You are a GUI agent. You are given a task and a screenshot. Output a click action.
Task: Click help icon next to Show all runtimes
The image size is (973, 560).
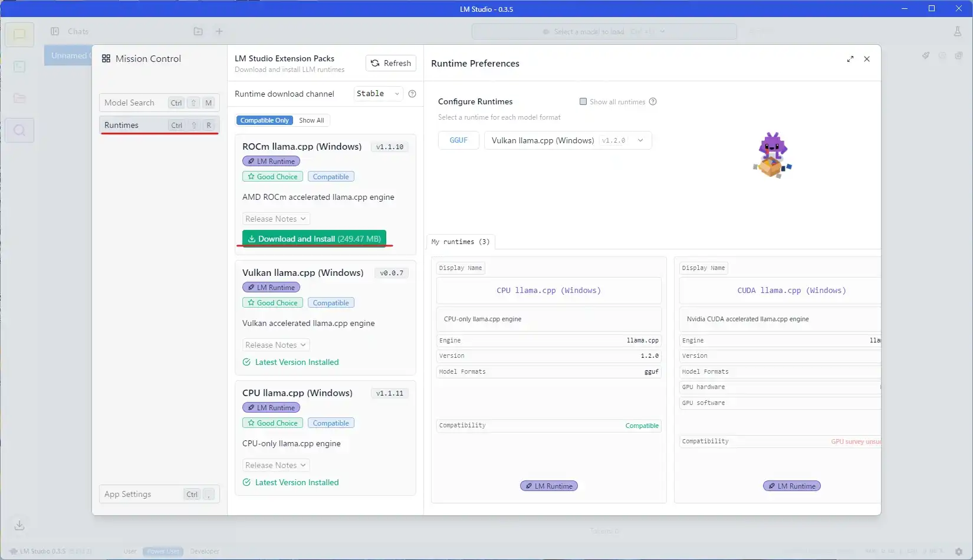(x=653, y=101)
